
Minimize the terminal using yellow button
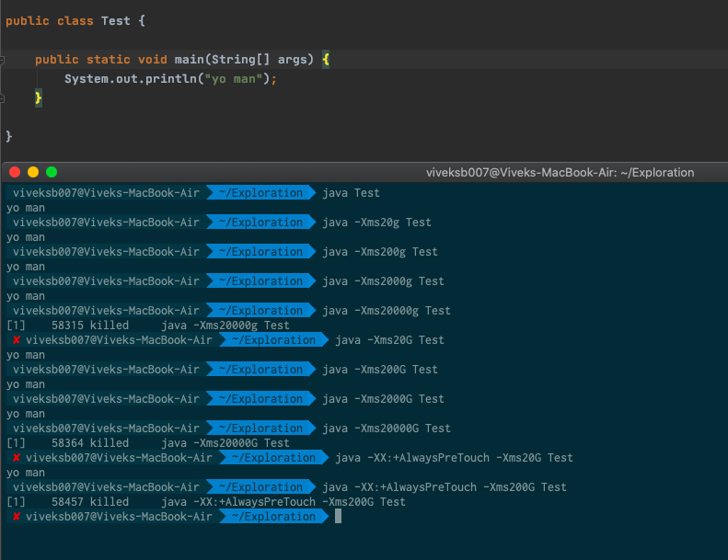pyautogui.click(x=33, y=172)
